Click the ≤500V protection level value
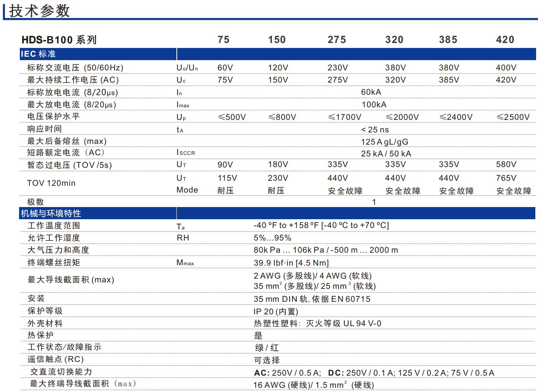538x392 pixels. 232,117
